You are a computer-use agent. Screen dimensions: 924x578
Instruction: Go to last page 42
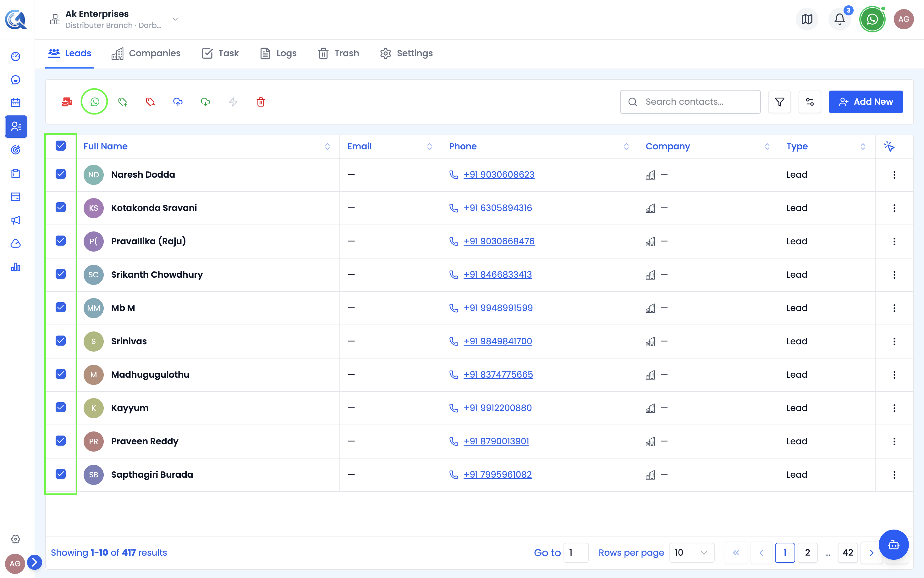848,553
